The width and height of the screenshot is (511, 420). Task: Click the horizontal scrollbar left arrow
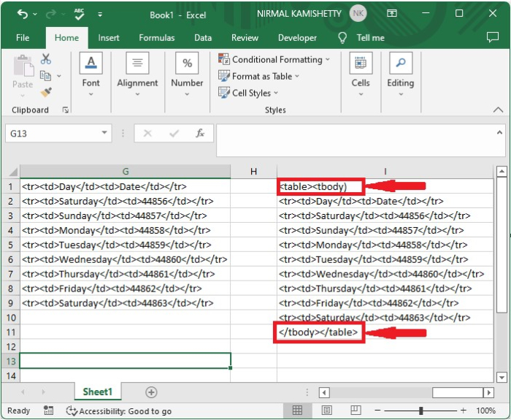click(x=324, y=393)
